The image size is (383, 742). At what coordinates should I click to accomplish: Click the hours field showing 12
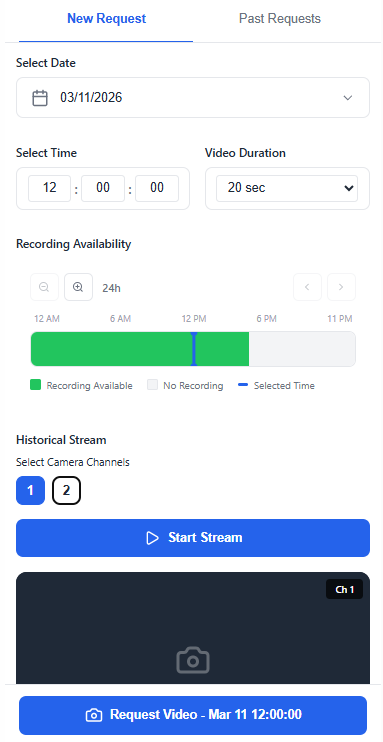(x=50, y=188)
